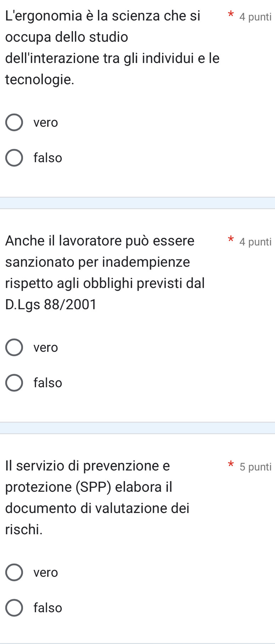Viewport: 275px width, 644px height.
Task: Select the 'vero' radio circle for the ergonomia question
Action: point(14,122)
